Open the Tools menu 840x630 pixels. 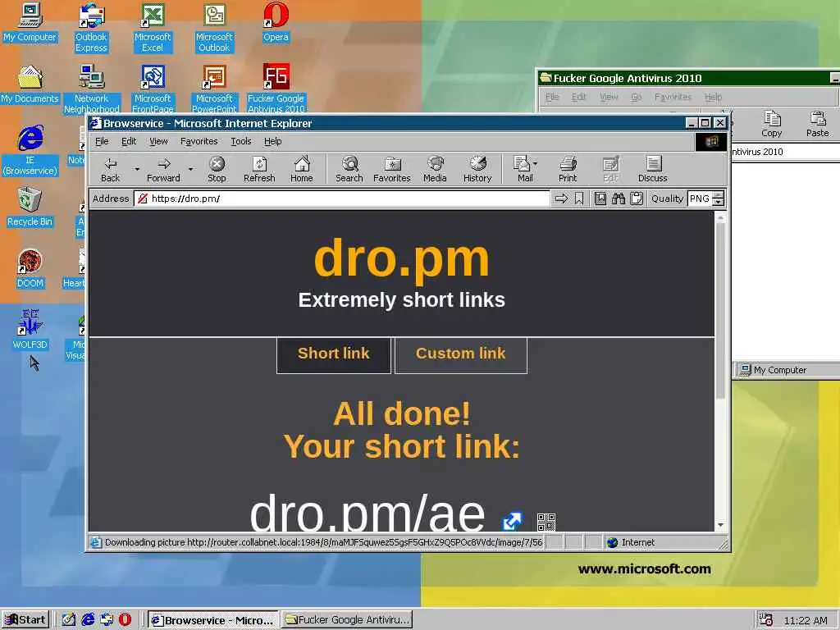pos(241,141)
